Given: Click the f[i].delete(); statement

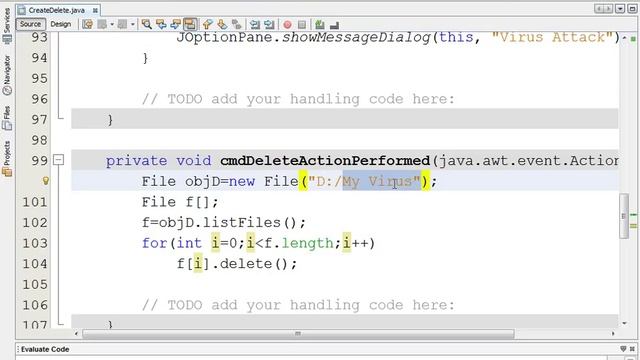Looking at the screenshot, I should [237, 264].
